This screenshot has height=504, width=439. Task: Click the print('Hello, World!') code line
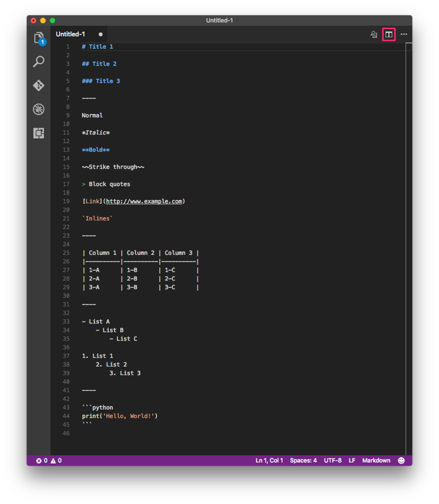click(x=120, y=416)
